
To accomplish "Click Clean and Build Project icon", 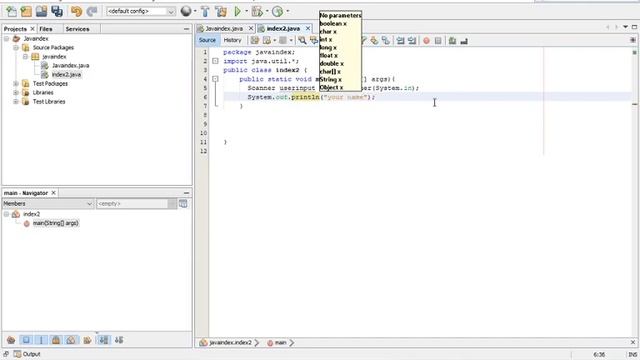I will coord(221,11).
